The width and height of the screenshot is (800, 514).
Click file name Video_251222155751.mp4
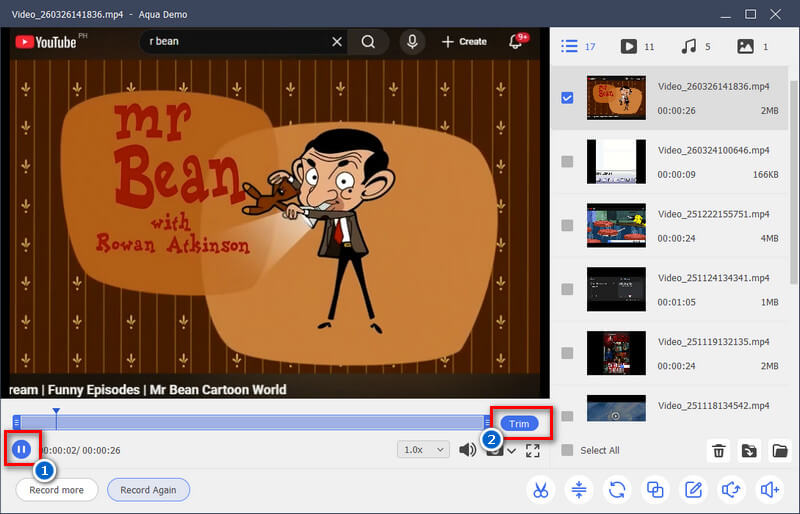pos(713,214)
